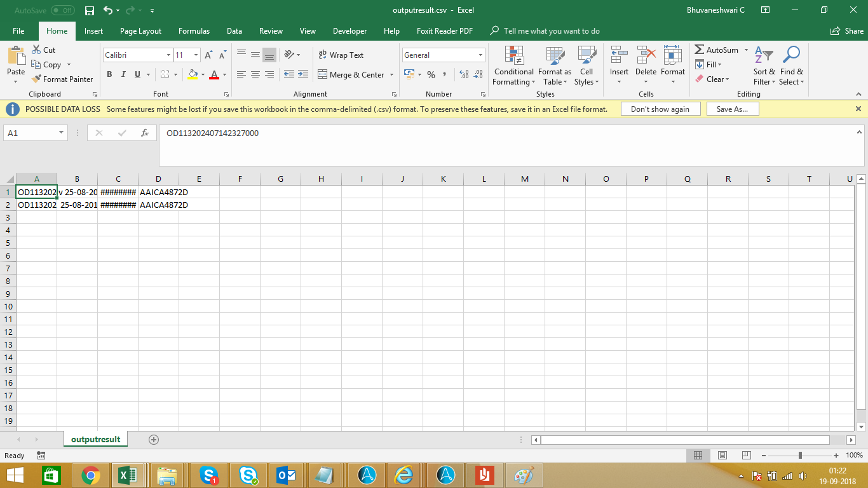Click the Format Painter brush icon
Image resolution: width=868 pixels, height=488 pixels.
click(x=37, y=79)
